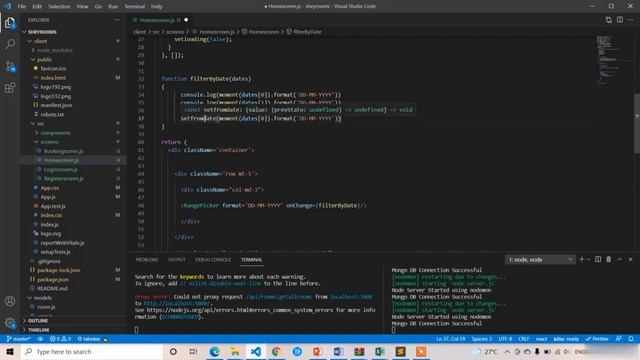Open the File menu
The height and width of the screenshot is (360, 640).
pos(22,6)
